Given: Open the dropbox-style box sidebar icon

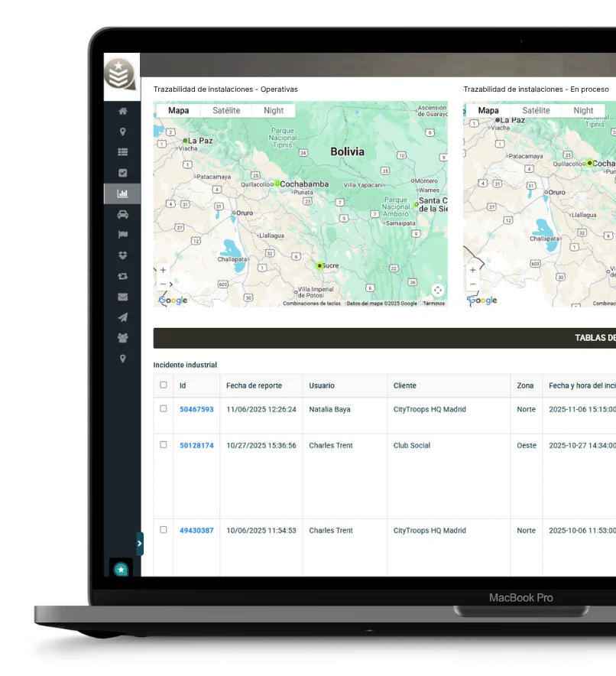Looking at the screenshot, I should click(123, 255).
